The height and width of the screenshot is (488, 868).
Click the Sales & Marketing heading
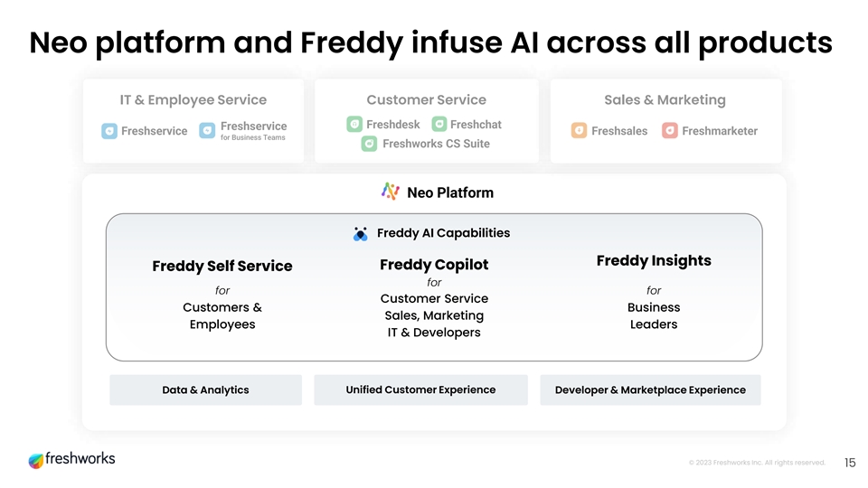pyautogui.click(x=665, y=99)
